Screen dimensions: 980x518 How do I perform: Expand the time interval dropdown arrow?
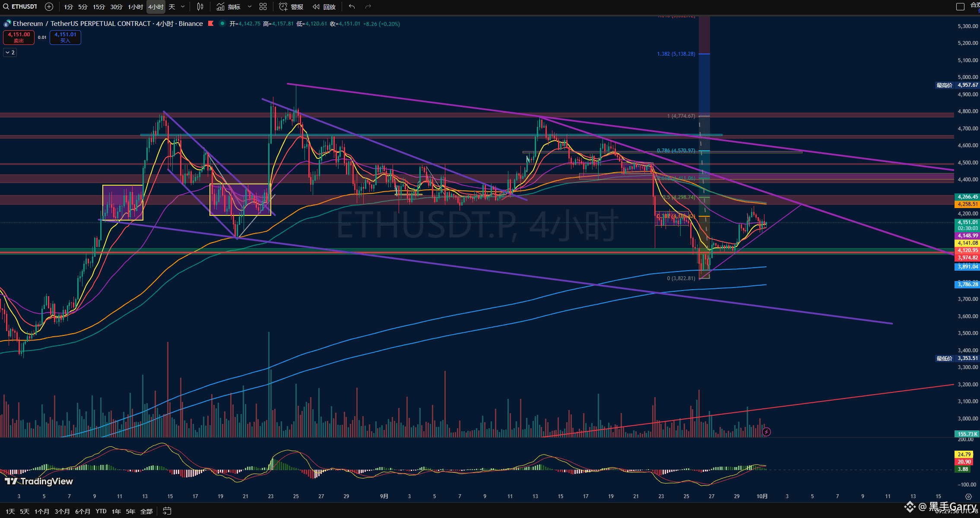pyautogui.click(x=183, y=6)
